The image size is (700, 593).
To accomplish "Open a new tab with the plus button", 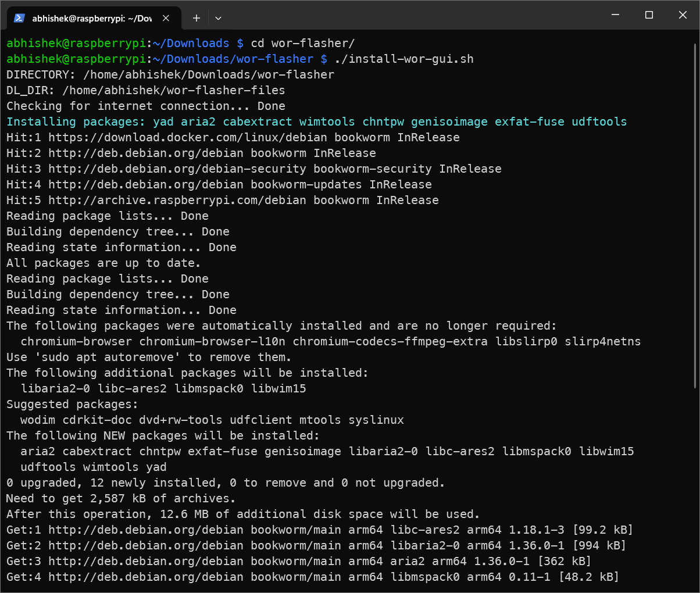I will [x=197, y=18].
